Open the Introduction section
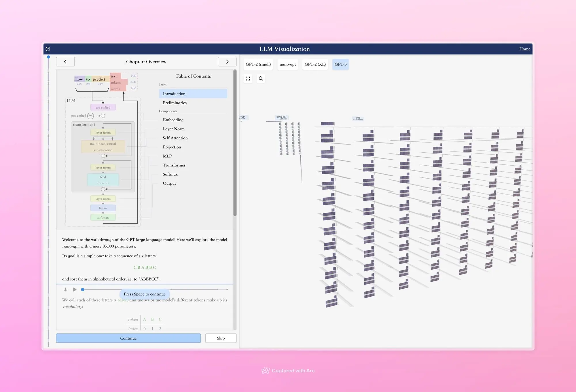 (x=193, y=94)
